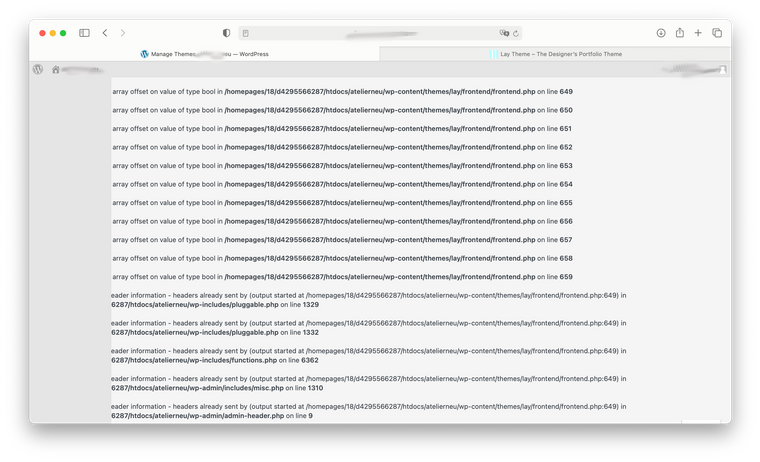Visit site via home icon
The height and width of the screenshot is (462, 760).
tap(56, 70)
